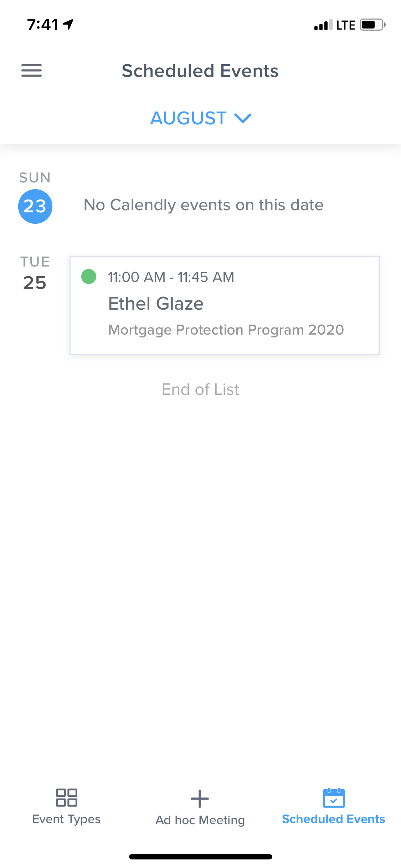Select the highlighted date 23 circle
The width and height of the screenshot is (401, 868).
35,206
